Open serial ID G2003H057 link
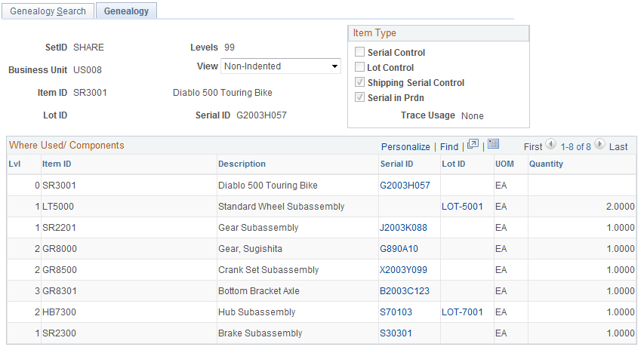This screenshot has width=644, height=353. click(x=405, y=186)
